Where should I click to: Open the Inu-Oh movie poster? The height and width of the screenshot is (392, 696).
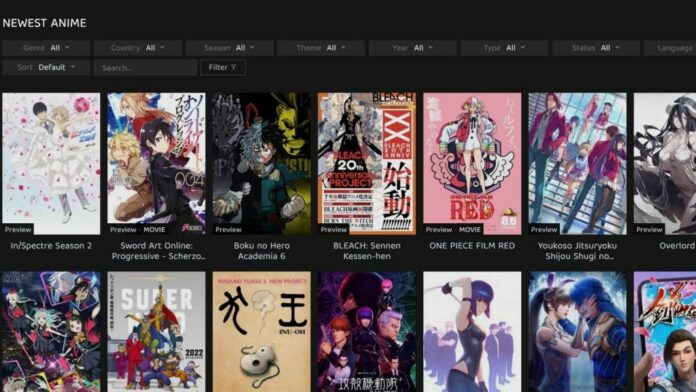click(x=261, y=332)
